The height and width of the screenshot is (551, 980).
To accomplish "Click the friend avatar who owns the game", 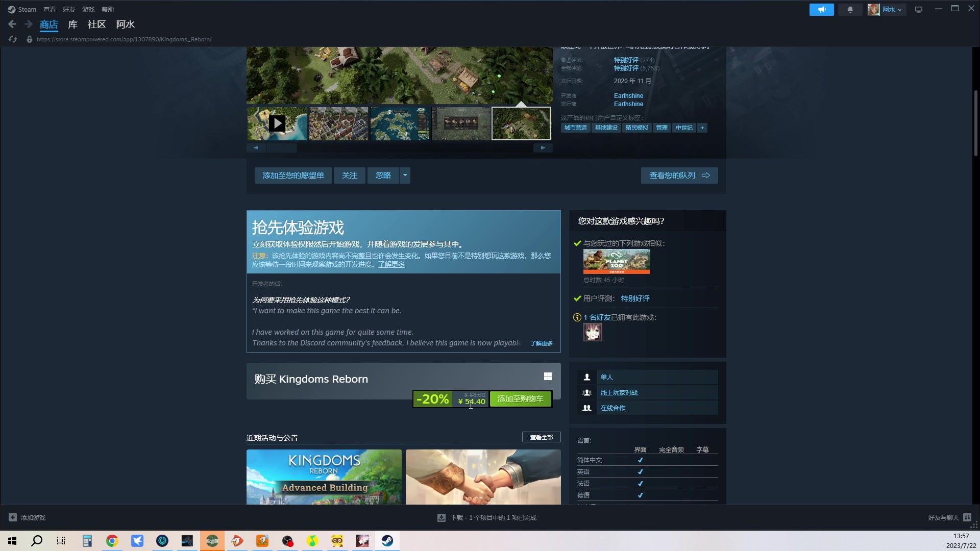I will [593, 332].
